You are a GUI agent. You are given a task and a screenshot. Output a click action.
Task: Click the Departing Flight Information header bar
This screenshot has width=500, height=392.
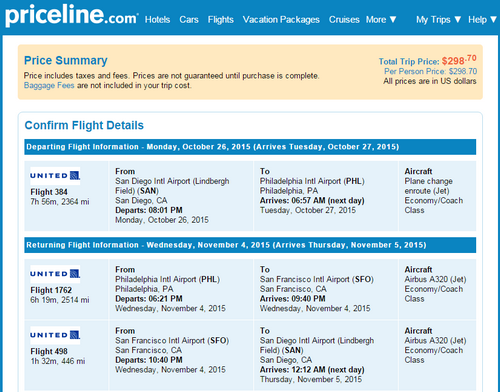click(250, 147)
